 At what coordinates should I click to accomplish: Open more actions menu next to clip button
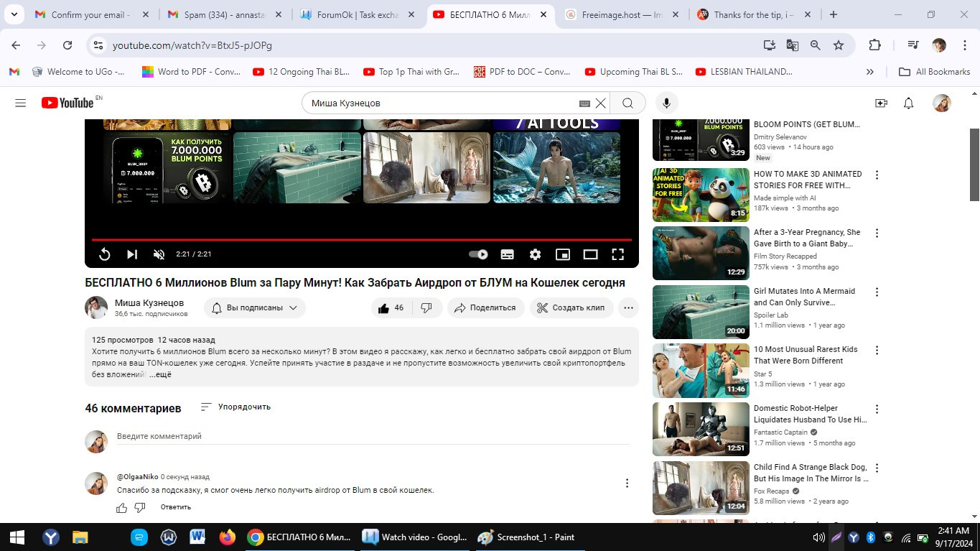pos(628,307)
